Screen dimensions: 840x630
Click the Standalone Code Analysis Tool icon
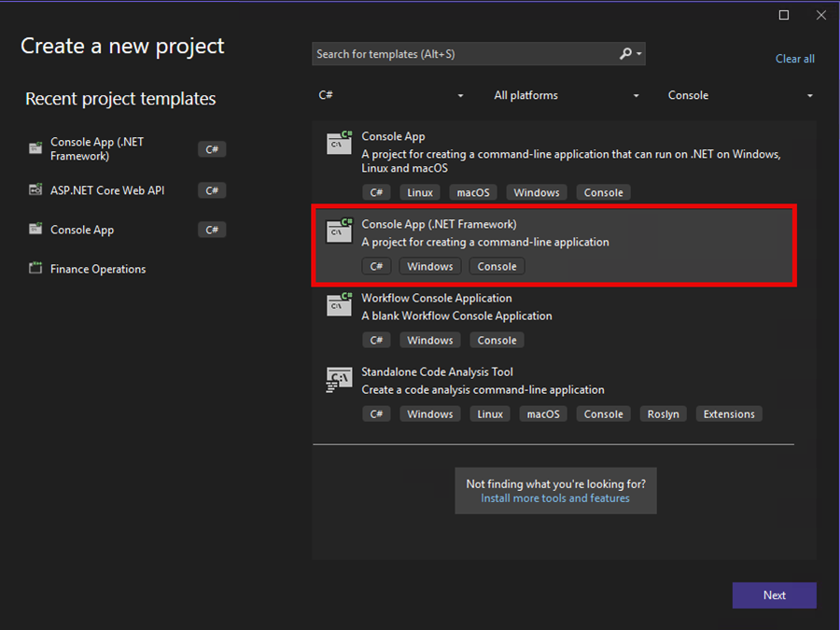pyautogui.click(x=338, y=378)
